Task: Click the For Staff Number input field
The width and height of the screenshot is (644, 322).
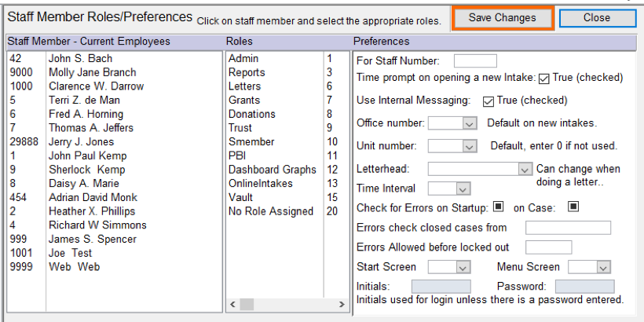Action: point(475,60)
